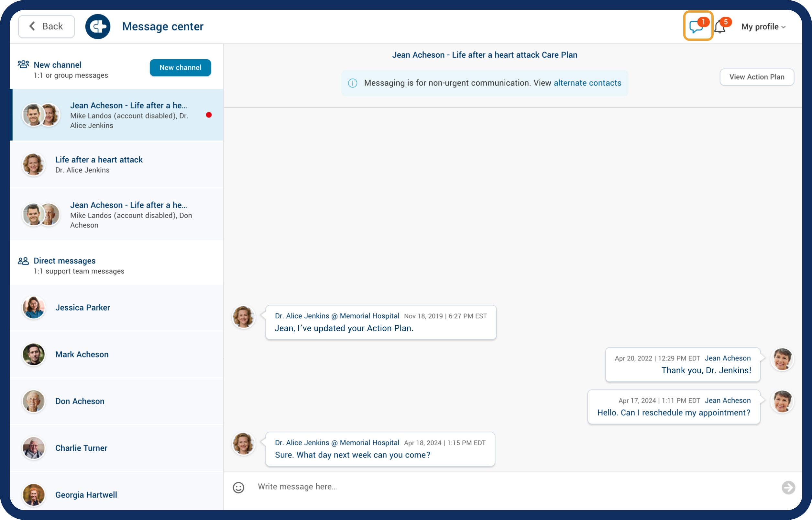Follow the alternate contacts link
812x520 pixels.
click(587, 83)
